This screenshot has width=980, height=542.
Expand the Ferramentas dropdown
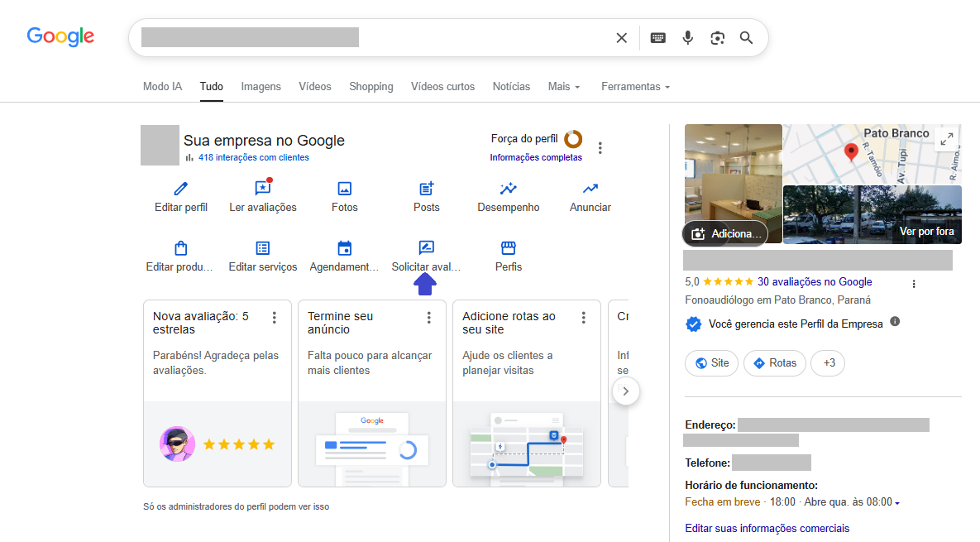click(636, 86)
